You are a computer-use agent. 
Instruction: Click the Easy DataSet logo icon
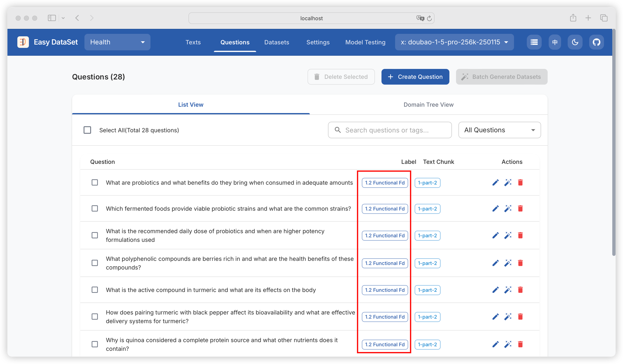click(x=23, y=42)
